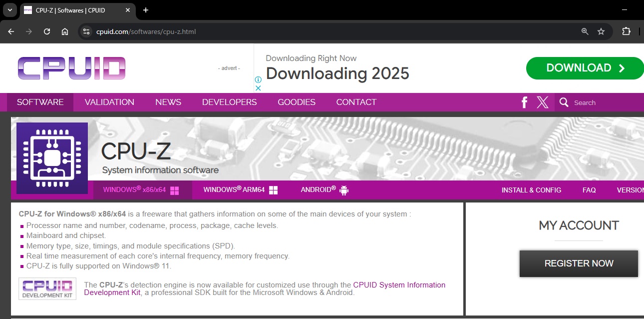
Task: Open the X social media icon
Action: [543, 102]
